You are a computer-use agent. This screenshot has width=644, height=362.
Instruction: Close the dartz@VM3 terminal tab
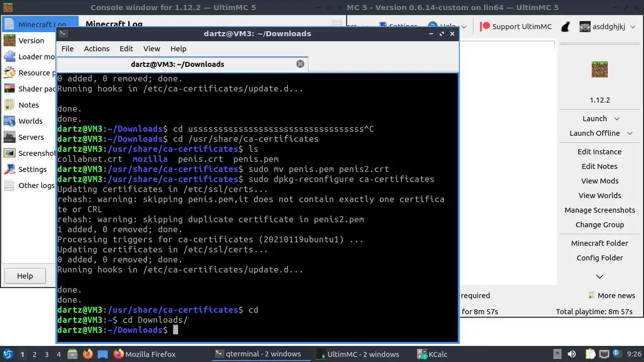tap(300, 64)
